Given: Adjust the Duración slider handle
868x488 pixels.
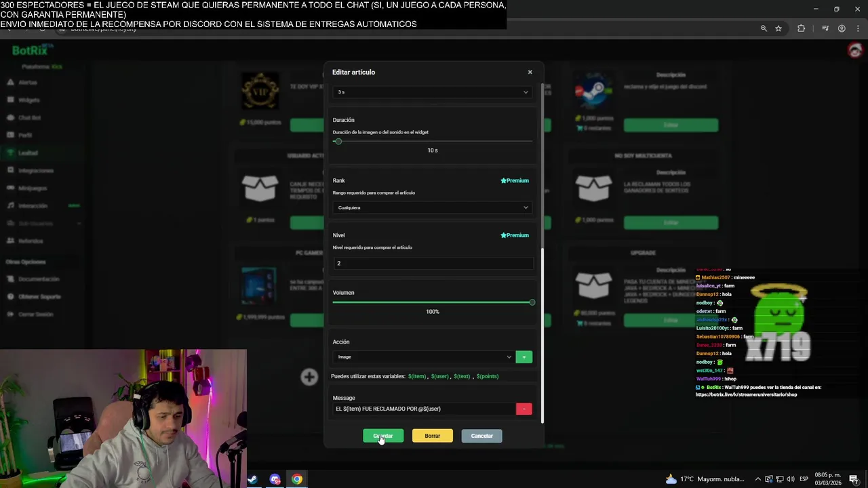Looking at the screenshot, I should [338, 142].
